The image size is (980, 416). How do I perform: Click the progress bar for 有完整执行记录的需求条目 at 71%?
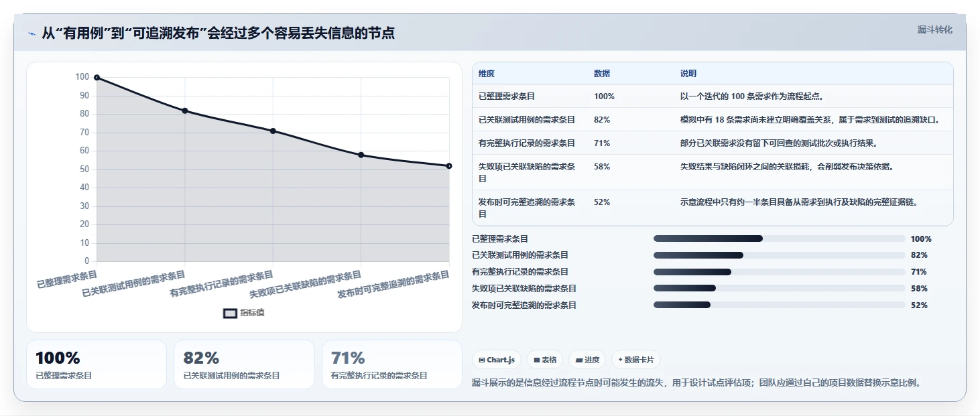(780, 272)
